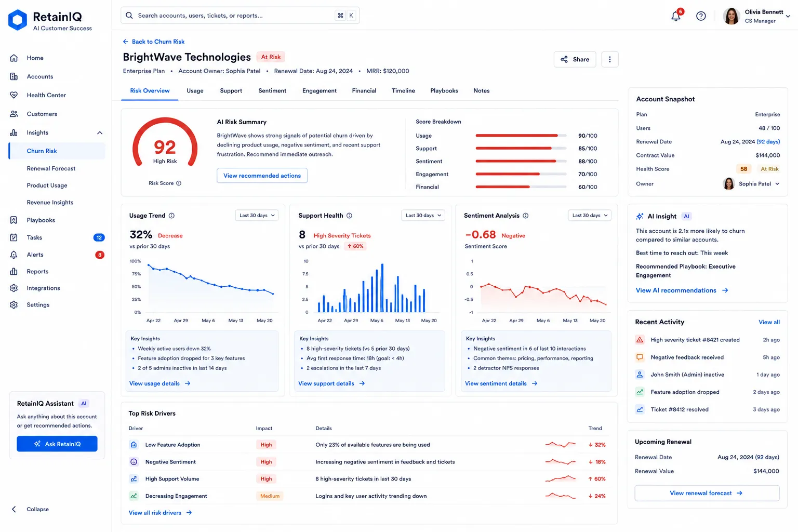
Task: Switch to the Engagement tab
Action: coord(320,91)
